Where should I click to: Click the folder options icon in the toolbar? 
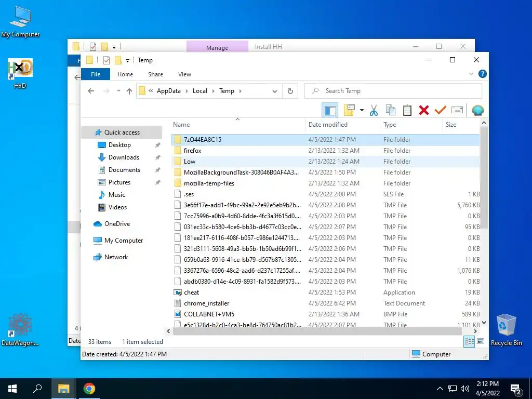coord(350,110)
